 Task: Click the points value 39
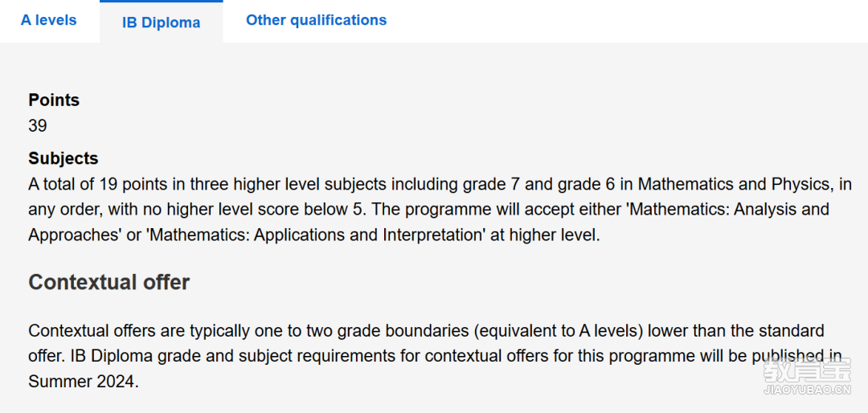pos(38,125)
